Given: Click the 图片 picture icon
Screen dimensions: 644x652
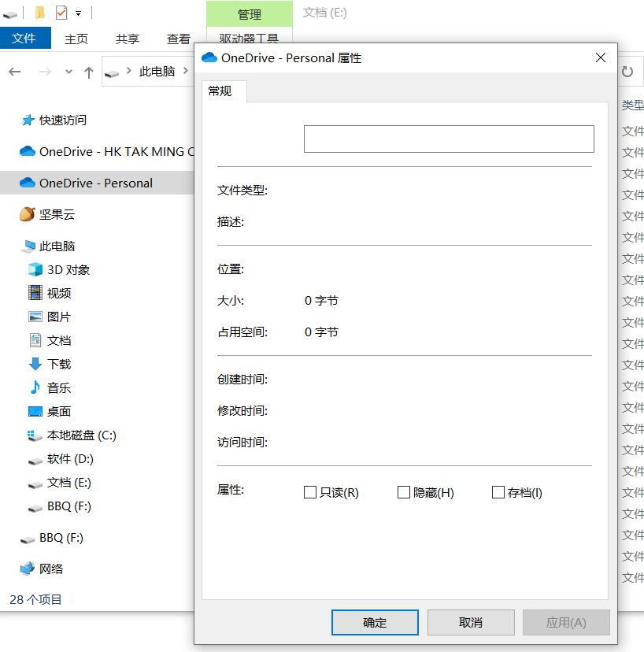Looking at the screenshot, I should coord(35,317).
